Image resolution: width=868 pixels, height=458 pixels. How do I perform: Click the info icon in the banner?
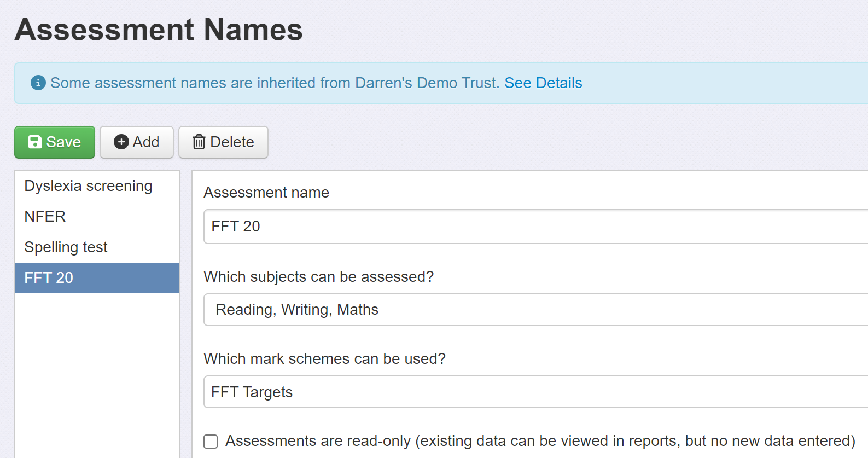point(38,83)
